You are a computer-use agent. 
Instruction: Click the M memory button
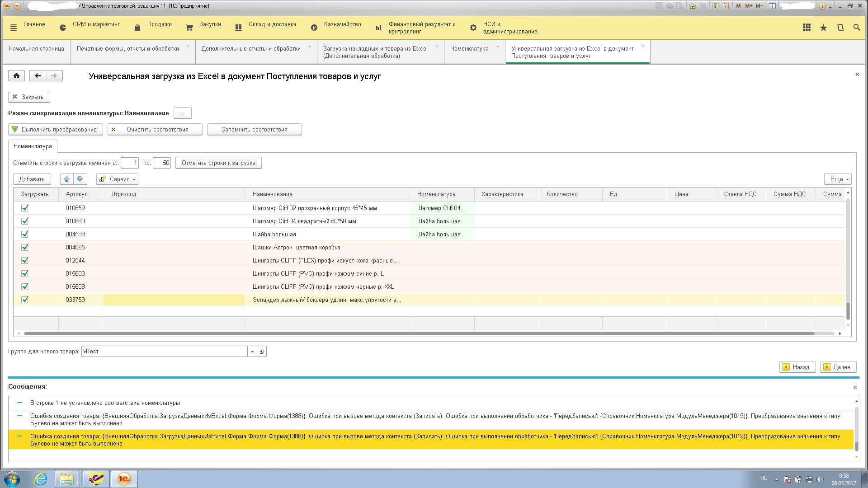tap(739, 6)
